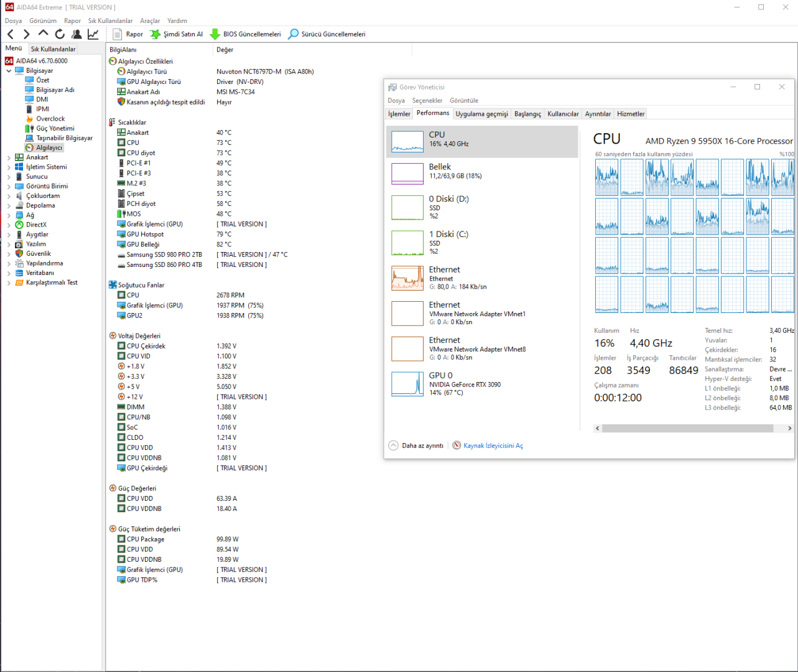
Task: Click Sürücü Güncellemeleri search icon
Action: [293, 34]
